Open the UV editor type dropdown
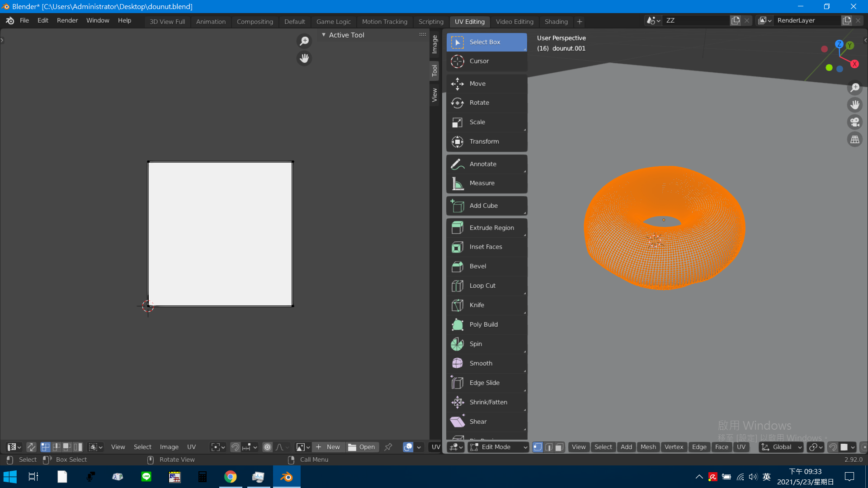The width and height of the screenshot is (868, 488). point(14,447)
